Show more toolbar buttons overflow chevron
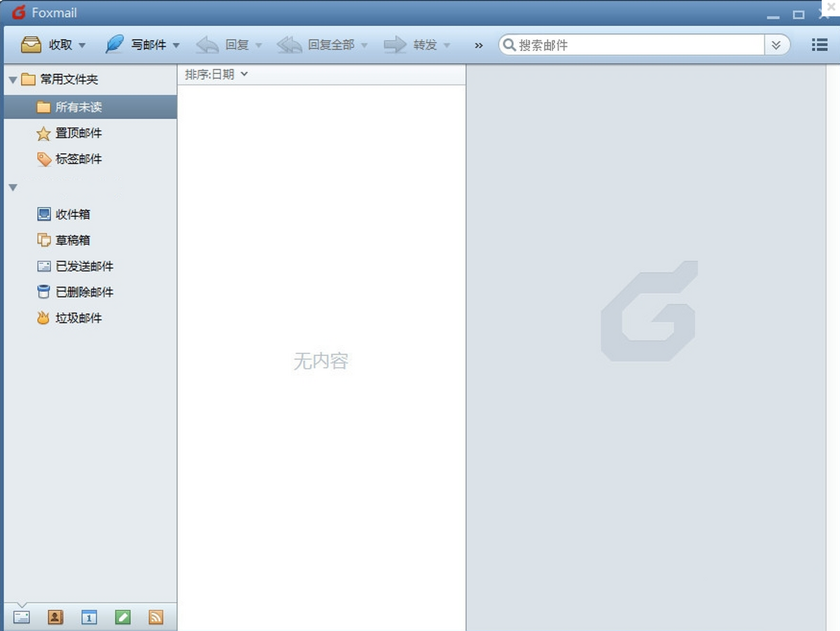 (x=479, y=45)
